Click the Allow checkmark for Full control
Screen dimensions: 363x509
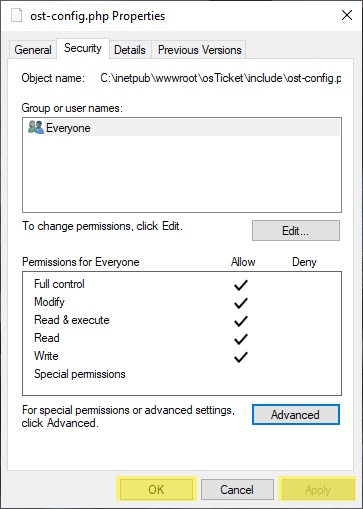pos(241,285)
